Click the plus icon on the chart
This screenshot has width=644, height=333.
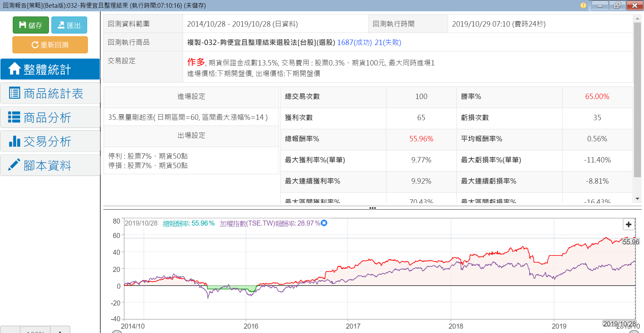629,224
